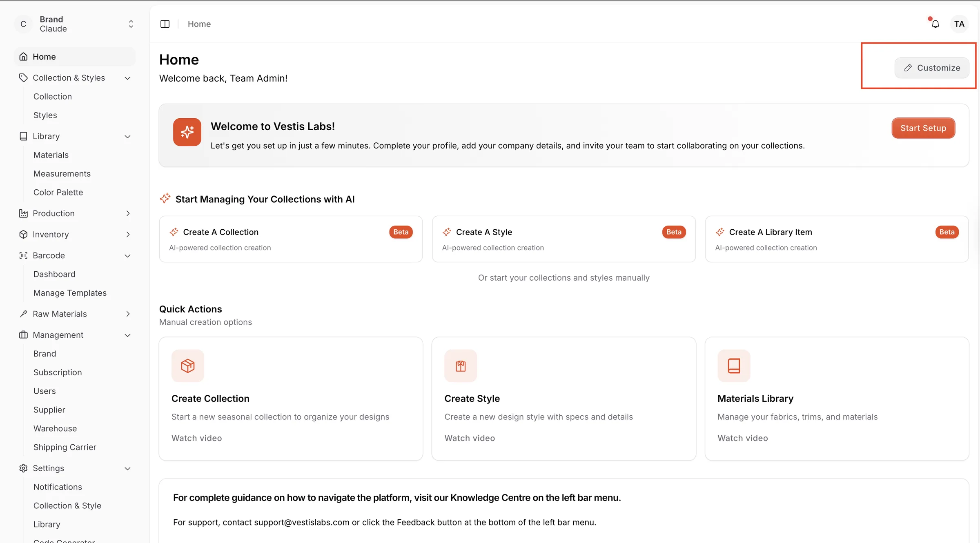Viewport: 980px width, 543px height.
Task: Open Library under Settings
Action: click(47, 525)
